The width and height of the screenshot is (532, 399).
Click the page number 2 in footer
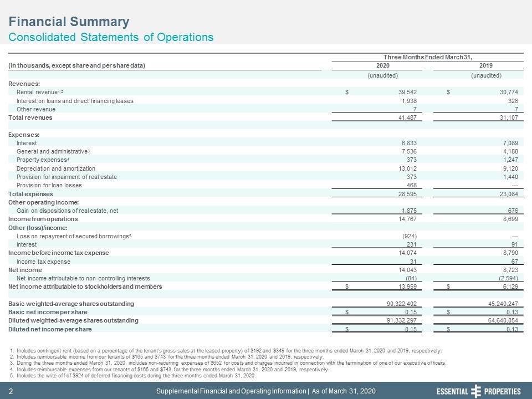click(11, 392)
